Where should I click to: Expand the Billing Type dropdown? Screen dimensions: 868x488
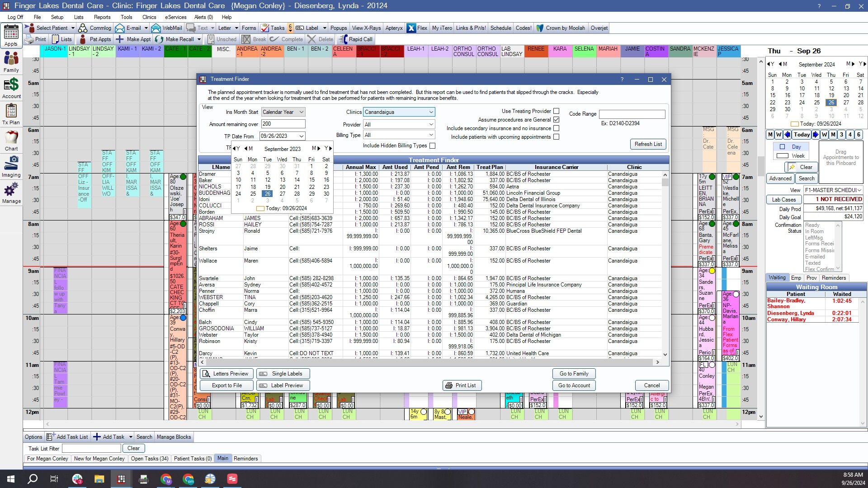[399, 135]
